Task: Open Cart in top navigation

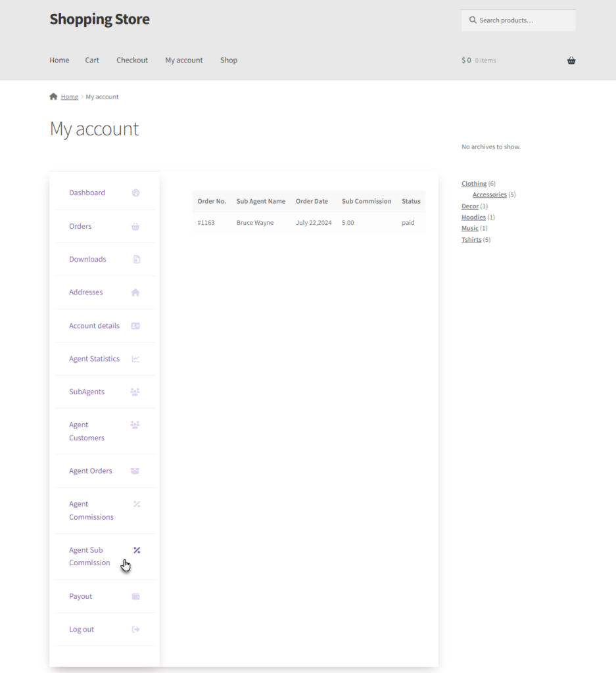Action: [92, 60]
